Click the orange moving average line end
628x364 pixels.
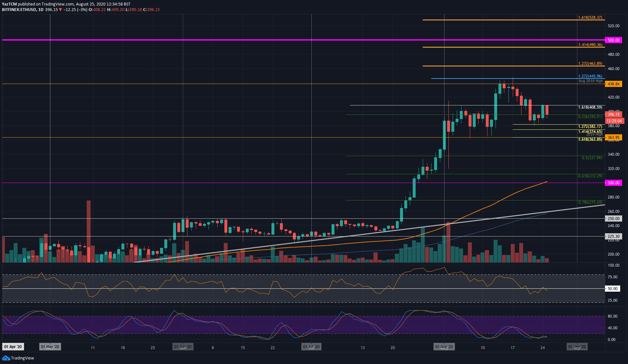tap(546, 182)
